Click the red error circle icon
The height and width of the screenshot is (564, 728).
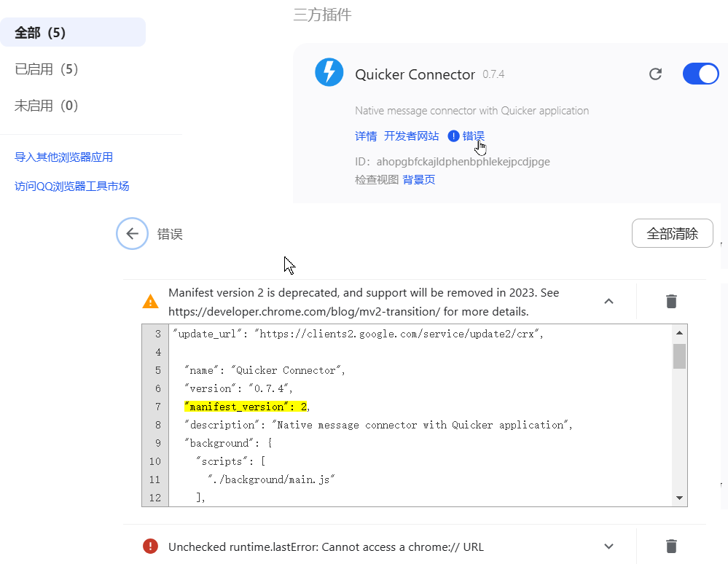[150, 547]
